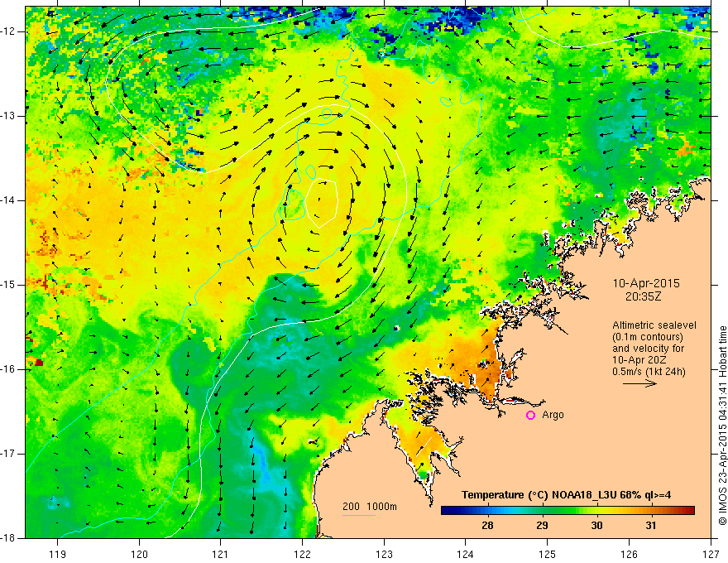Click the latitude axis label -18

tap(9, 538)
